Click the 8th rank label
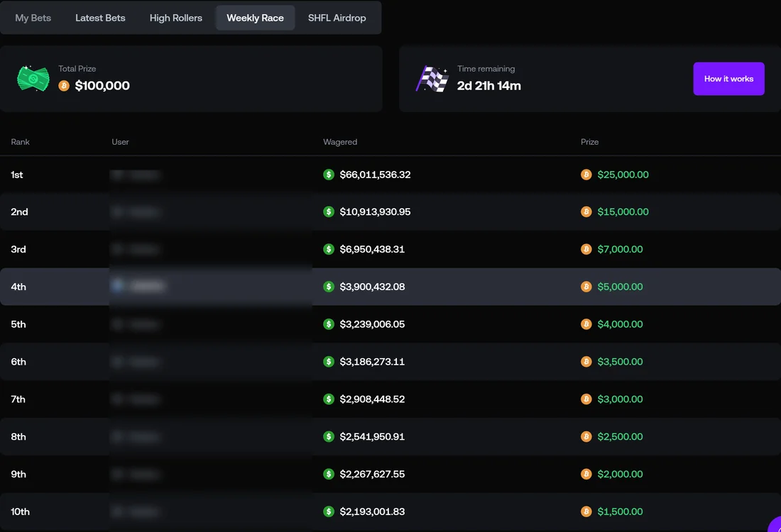 point(18,436)
